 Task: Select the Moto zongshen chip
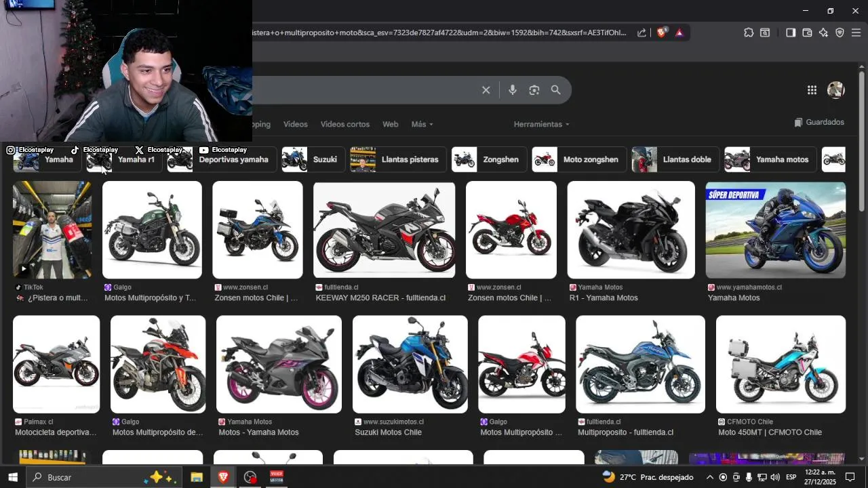coord(579,160)
